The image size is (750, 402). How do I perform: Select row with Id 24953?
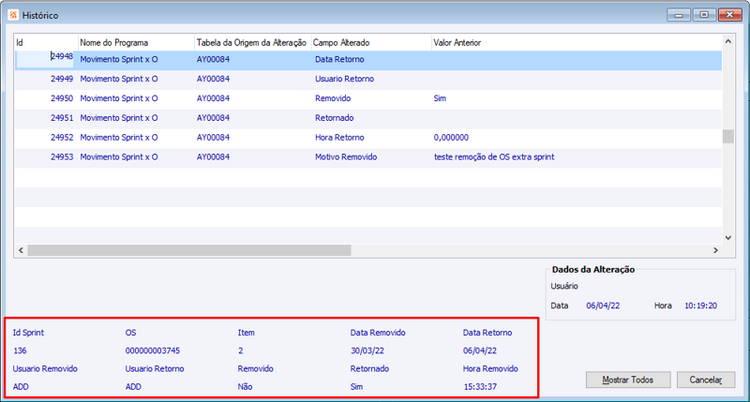pyautogui.click(x=368, y=156)
